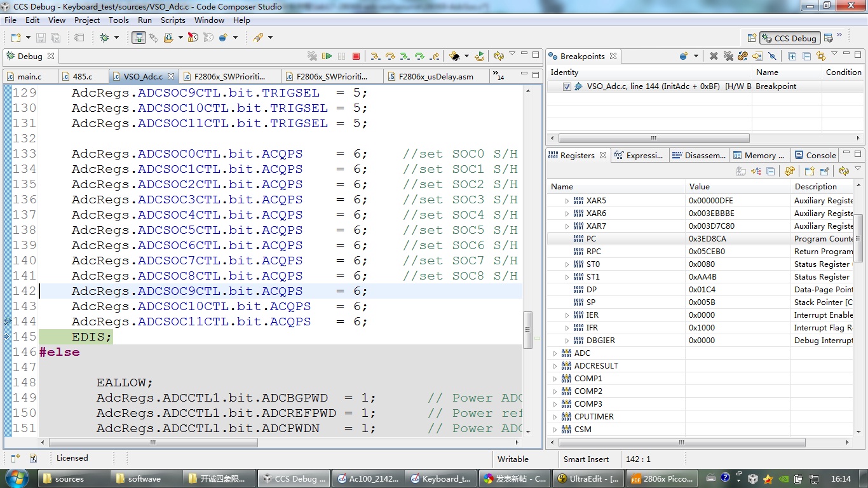The width and height of the screenshot is (868, 488).
Task: Click Remove All Breakpoints icon
Action: click(728, 56)
